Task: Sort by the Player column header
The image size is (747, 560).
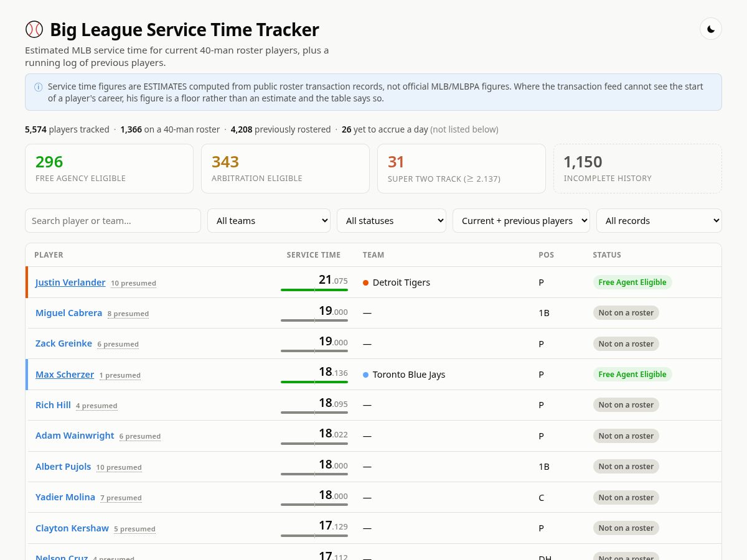Action: point(49,255)
